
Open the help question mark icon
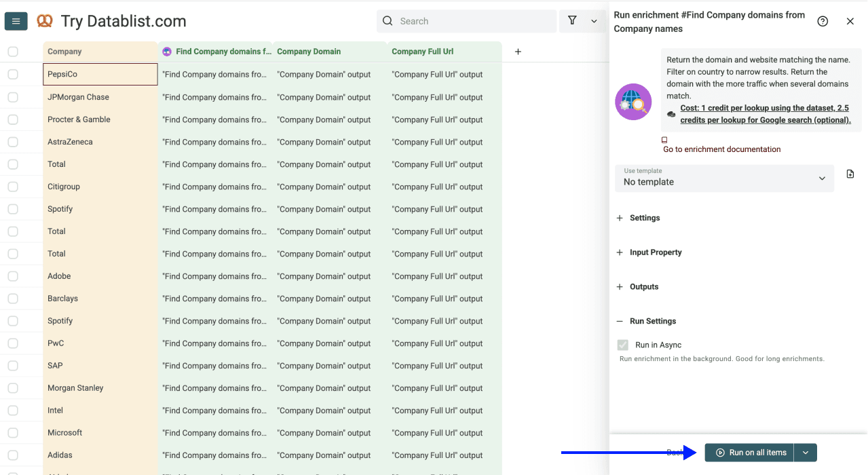pos(823,21)
